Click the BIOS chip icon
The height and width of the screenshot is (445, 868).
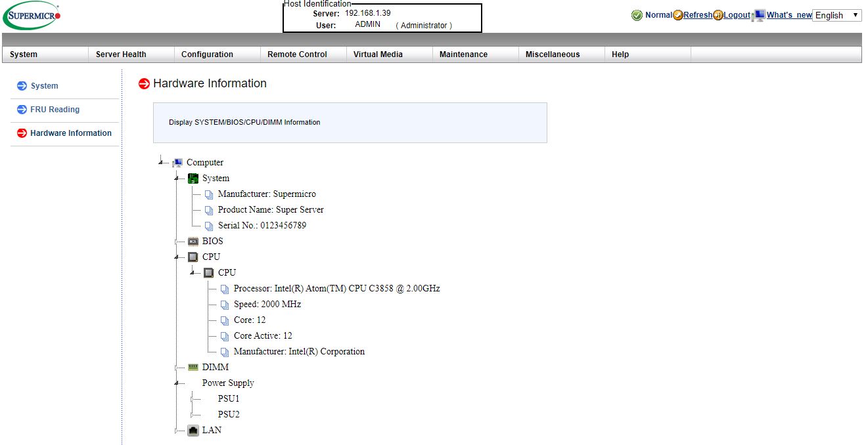coord(193,242)
